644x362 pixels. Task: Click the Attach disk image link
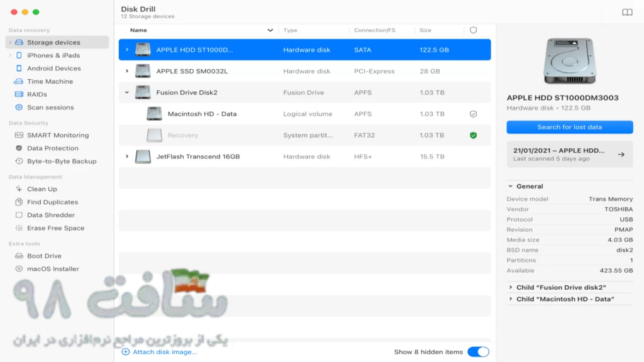[x=165, y=352]
